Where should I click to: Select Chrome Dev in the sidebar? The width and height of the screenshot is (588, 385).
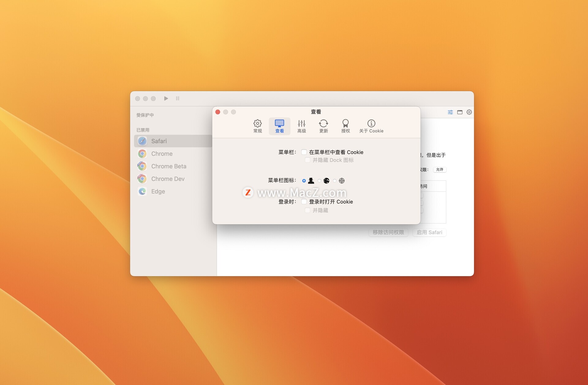click(173, 179)
